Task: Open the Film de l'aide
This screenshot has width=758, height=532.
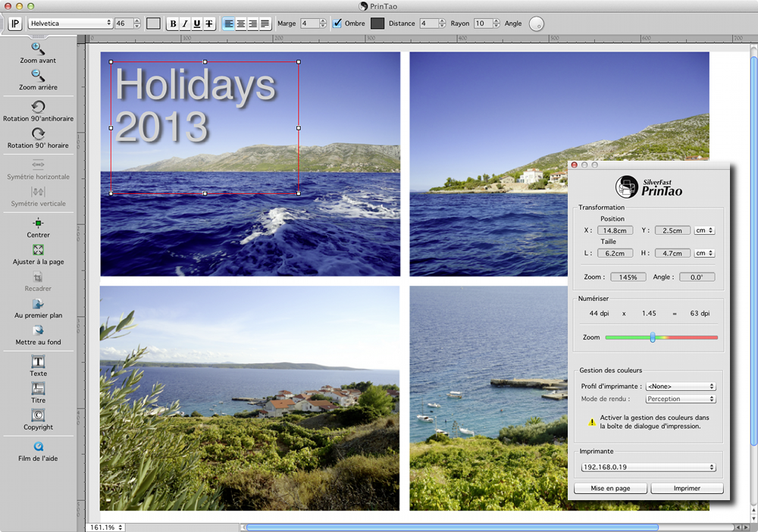Action: click(38, 447)
